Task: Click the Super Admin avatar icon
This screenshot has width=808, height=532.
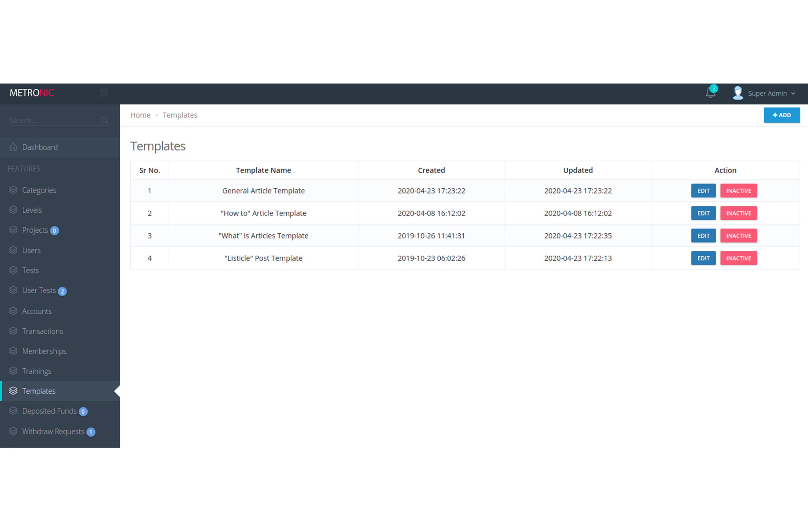Action: click(738, 93)
